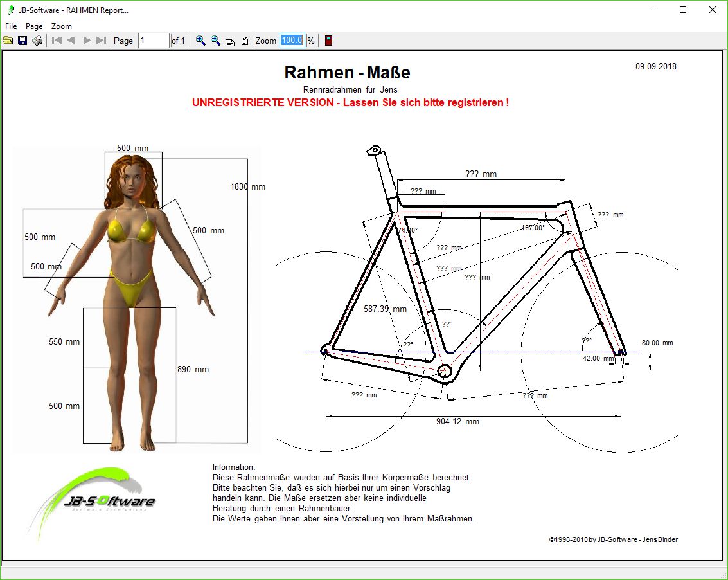Screen dimensions: 728x580
Task: Go to the previous page arrow
Action: 71,41
